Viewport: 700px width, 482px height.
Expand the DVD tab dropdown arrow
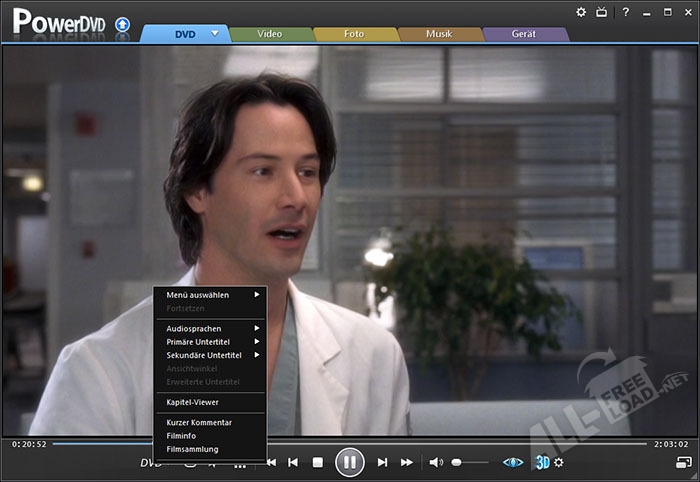(x=214, y=33)
